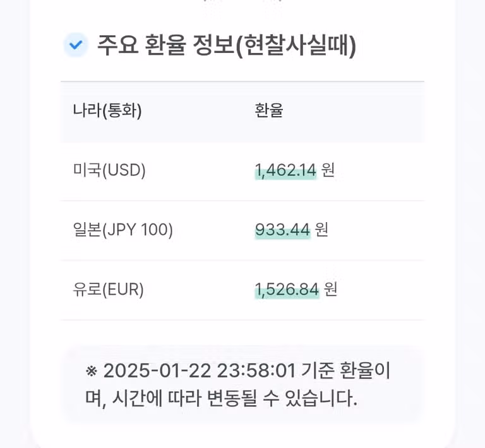This screenshot has height=448, width=485.
Task: Click the (현찰사실때) portion of the title
Action: coord(296,45)
